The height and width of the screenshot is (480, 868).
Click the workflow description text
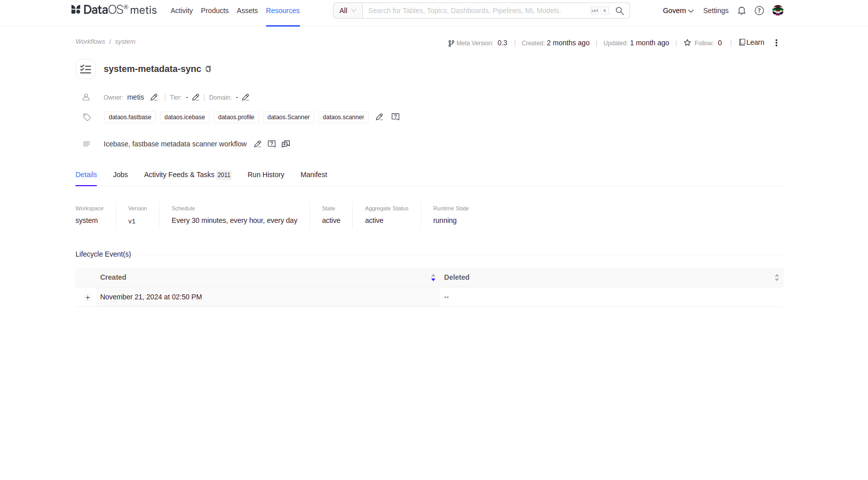(x=175, y=144)
